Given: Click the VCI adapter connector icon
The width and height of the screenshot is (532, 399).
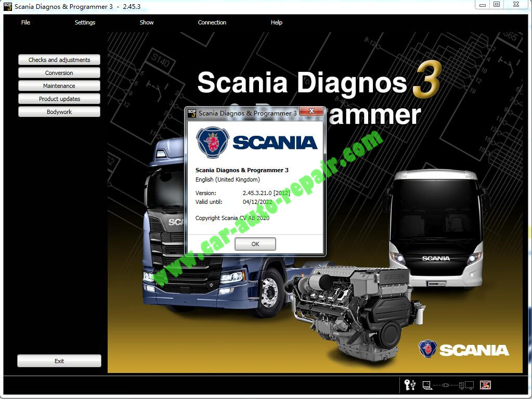Looking at the screenshot, I should pos(446,385).
